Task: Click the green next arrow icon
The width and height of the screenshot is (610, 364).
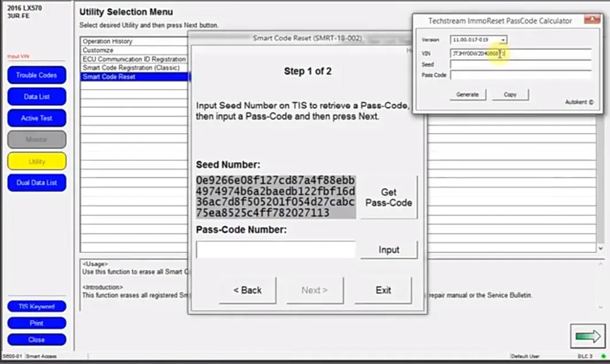Action: coord(588,336)
